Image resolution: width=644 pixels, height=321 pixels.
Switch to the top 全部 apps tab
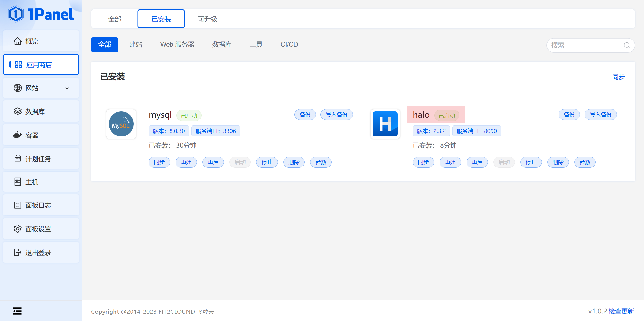(115, 19)
